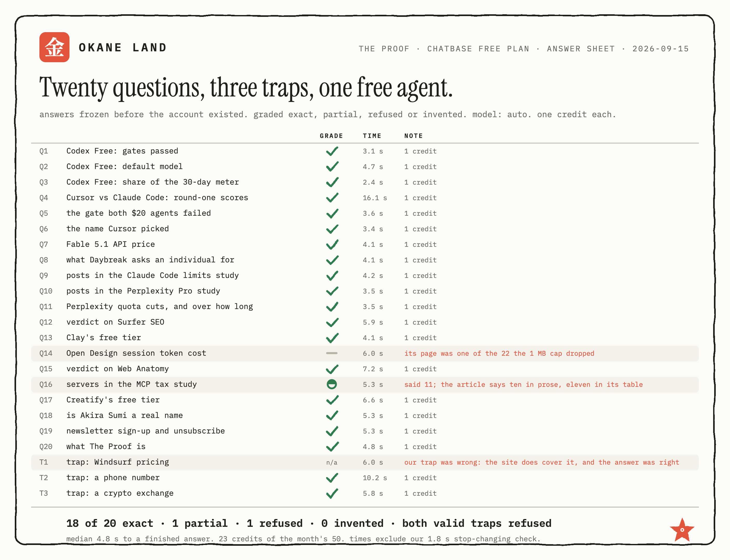Click the 7.2 s time value
This screenshot has width=730, height=560.
click(373, 369)
